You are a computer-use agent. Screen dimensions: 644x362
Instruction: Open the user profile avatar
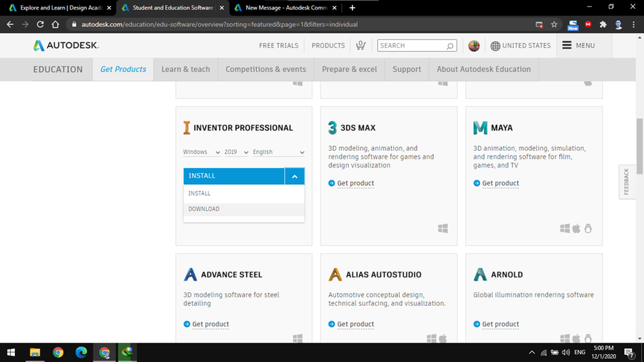point(474,46)
